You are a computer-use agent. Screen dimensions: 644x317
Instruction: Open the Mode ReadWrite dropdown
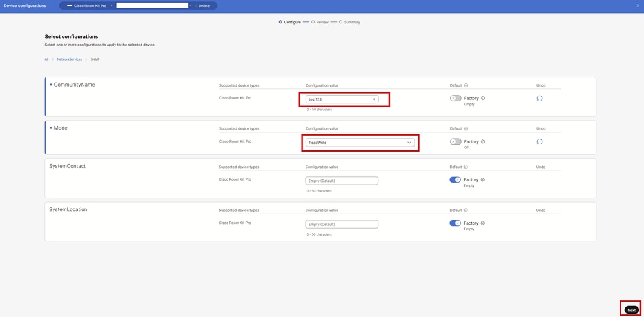click(360, 142)
